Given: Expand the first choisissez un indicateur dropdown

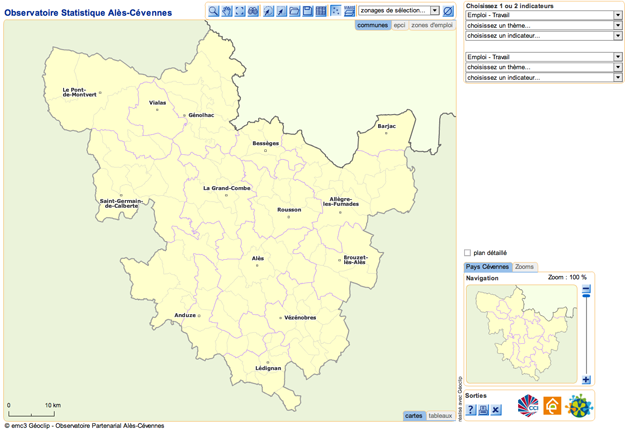Looking at the screenshot, I should (544, 36).
